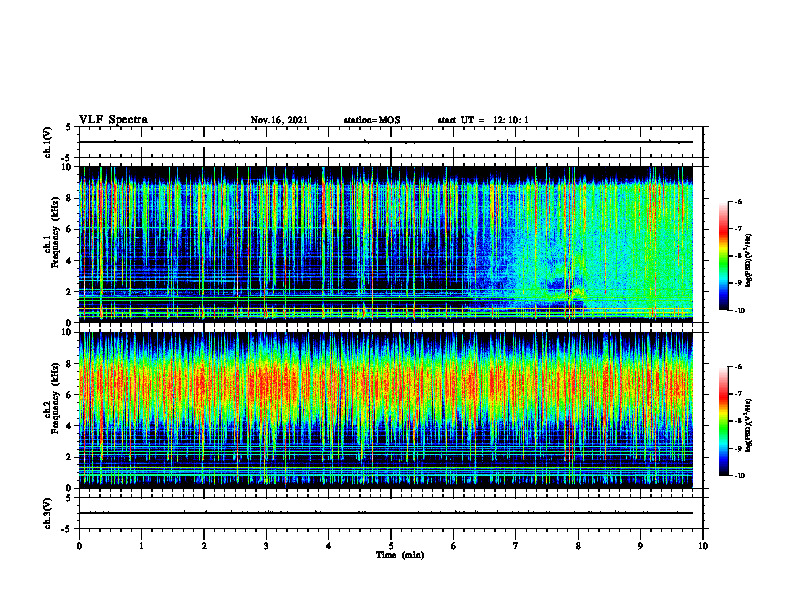Screen dimensions: 792x612
Task: Click the 'station=MOS' header label
Action: (372, 120)
